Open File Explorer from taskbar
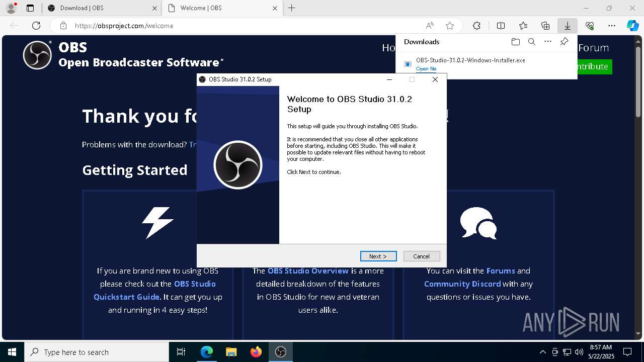Screen dimensions: 644x362 [x=231, y=352]
